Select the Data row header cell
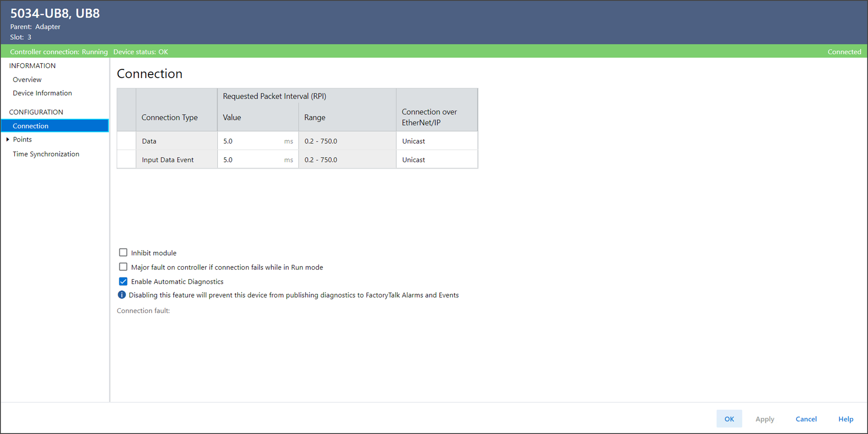868x434 pixels. point(127,141)
